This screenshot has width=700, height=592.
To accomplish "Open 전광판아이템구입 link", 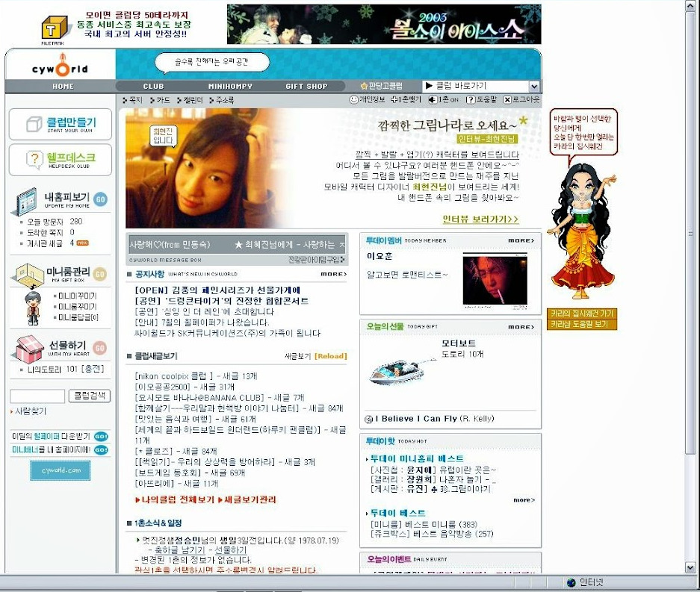I will point(316,260).
